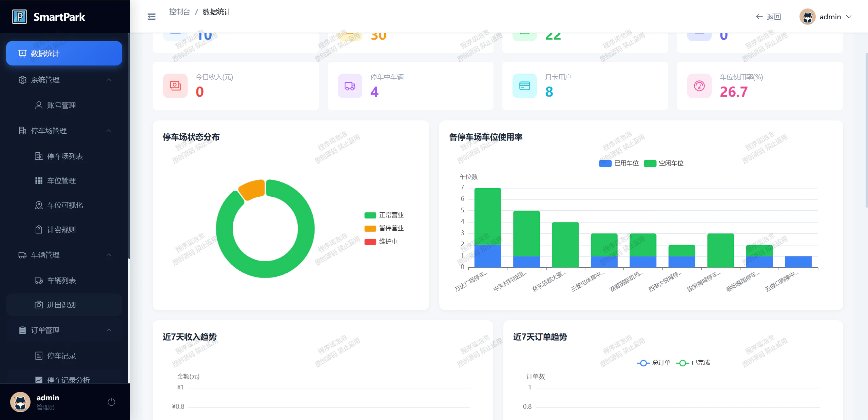Click the 停车场列表 building icon
868x420 pixels.
click(39, 156)
